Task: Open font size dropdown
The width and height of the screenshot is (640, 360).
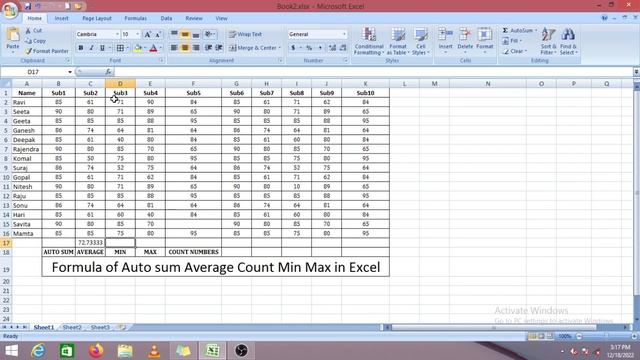Action: 138,34
